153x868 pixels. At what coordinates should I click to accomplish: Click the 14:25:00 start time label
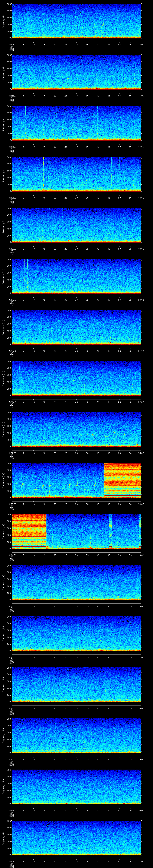tap(12, 606)
